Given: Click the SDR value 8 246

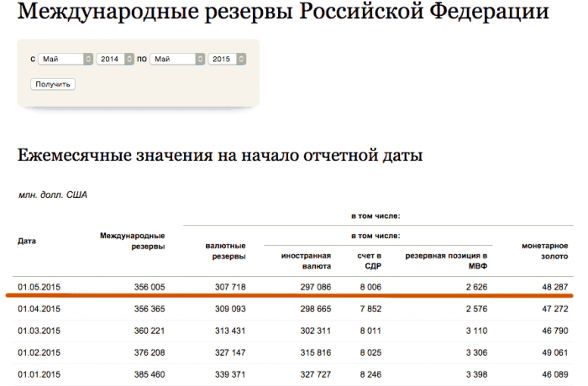Looking at the screenshot, I should pos(371,374).
